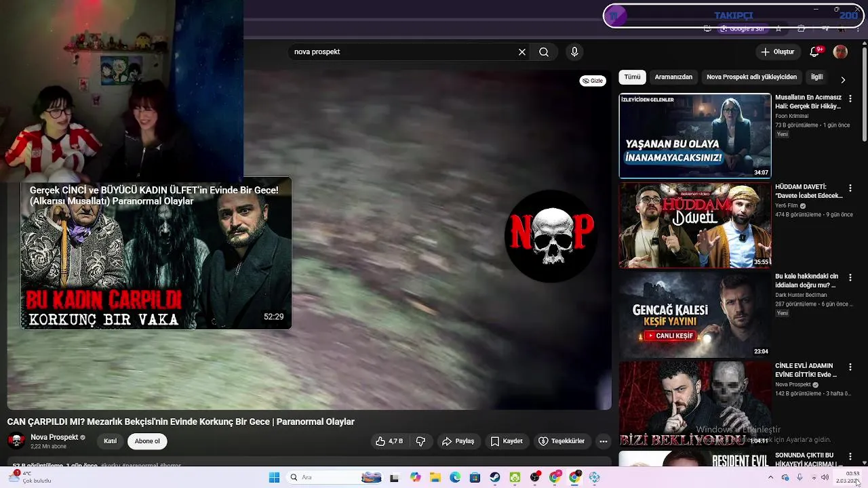The height and width of the screenshot is (488, 868).
Task: Open title 'Musallatın En Acımasız Hali'
Action: 808,102
